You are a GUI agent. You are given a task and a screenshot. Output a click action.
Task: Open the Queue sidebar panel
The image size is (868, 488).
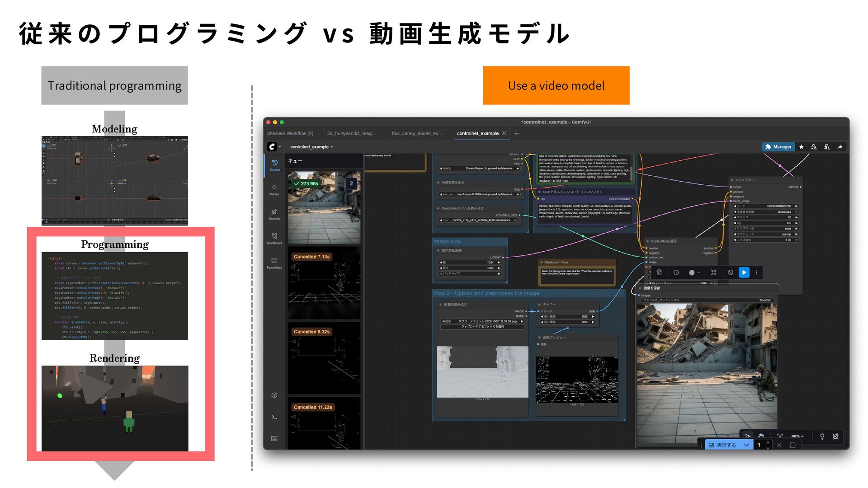click(274, 165)
